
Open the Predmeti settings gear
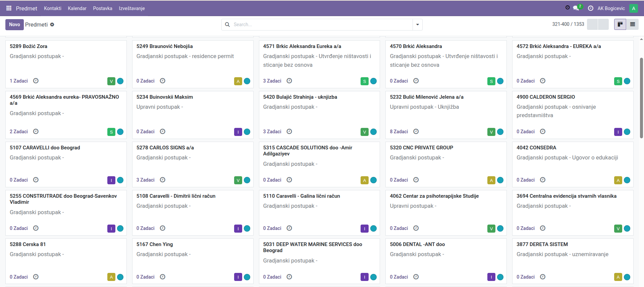52,25
